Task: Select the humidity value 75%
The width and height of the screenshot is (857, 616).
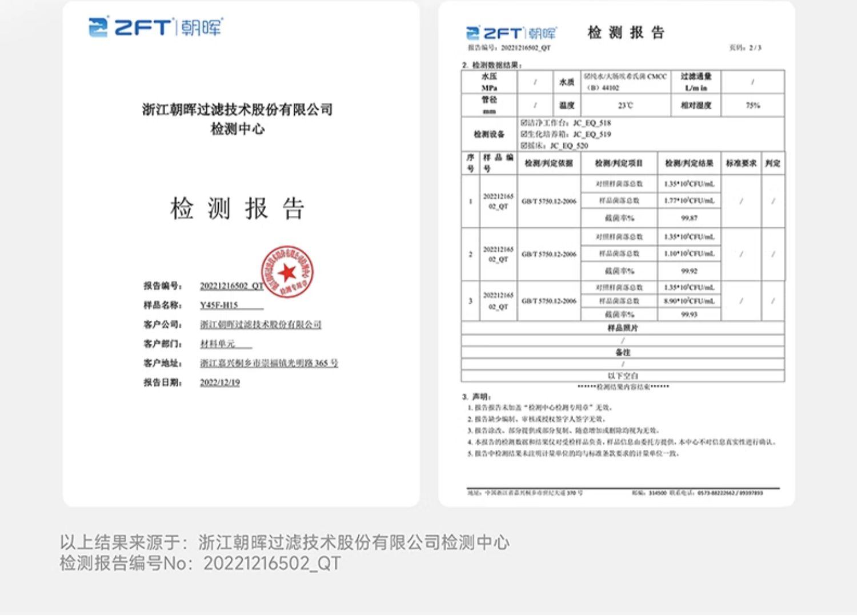Action: point(752,105)
